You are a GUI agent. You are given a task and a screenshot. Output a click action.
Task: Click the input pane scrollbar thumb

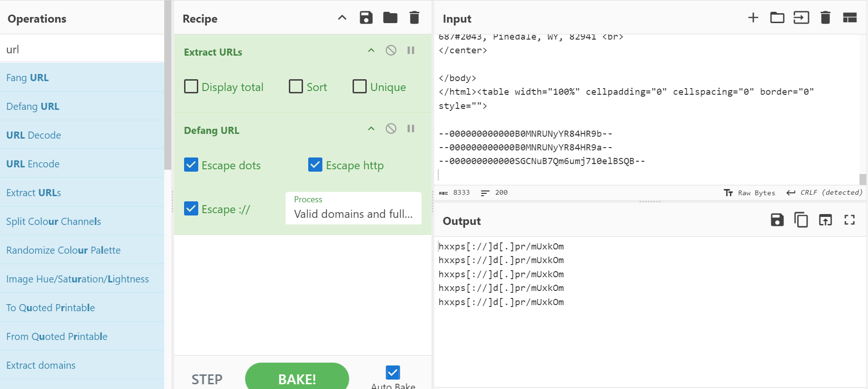pos(863,179)
